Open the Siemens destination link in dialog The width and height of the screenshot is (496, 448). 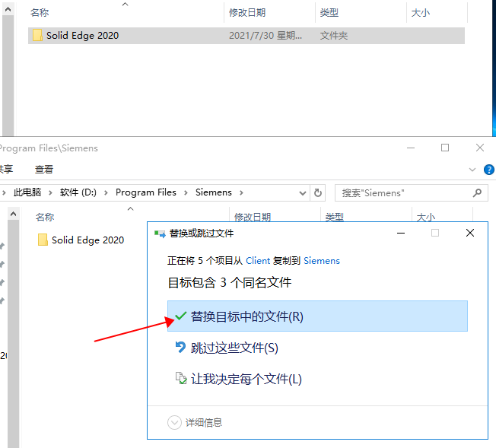tap(322, 260)
